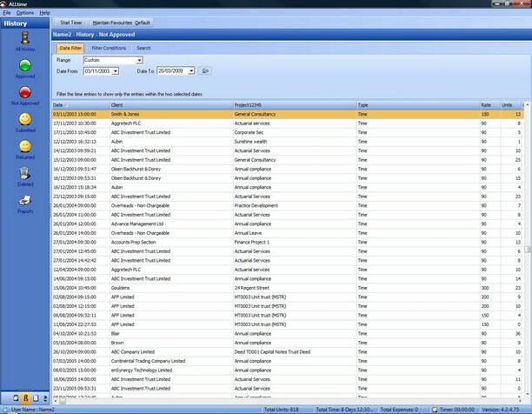
Task: Select enSynergy Technology Limited row
Action: [x=288, y=371]
